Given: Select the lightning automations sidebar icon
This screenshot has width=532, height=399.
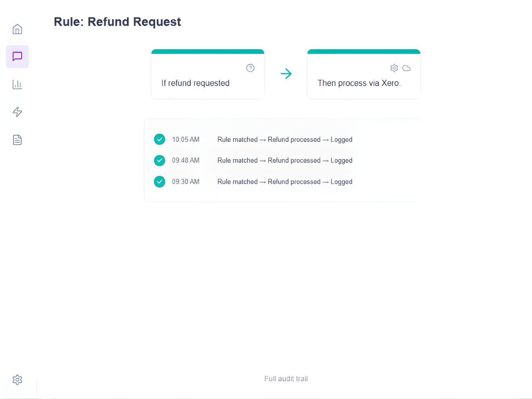Looking at the screenshot, I should click(x=17, y=112).
